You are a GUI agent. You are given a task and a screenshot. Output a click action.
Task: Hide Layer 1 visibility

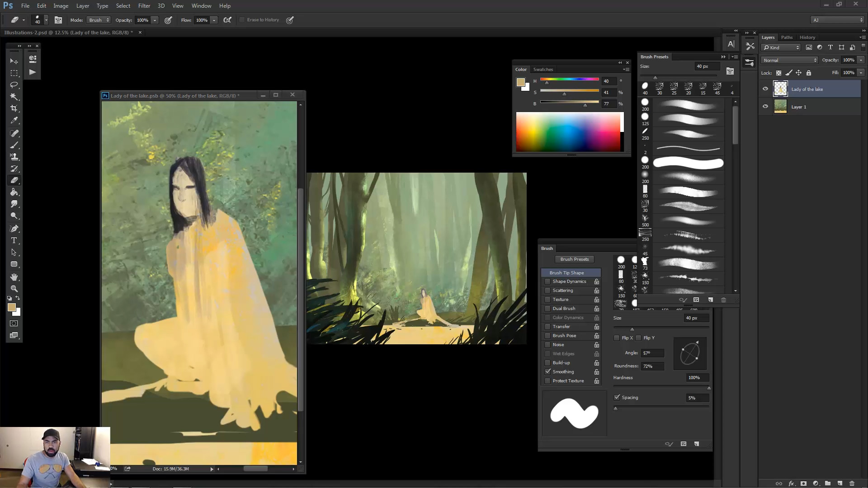click(765, 107)
